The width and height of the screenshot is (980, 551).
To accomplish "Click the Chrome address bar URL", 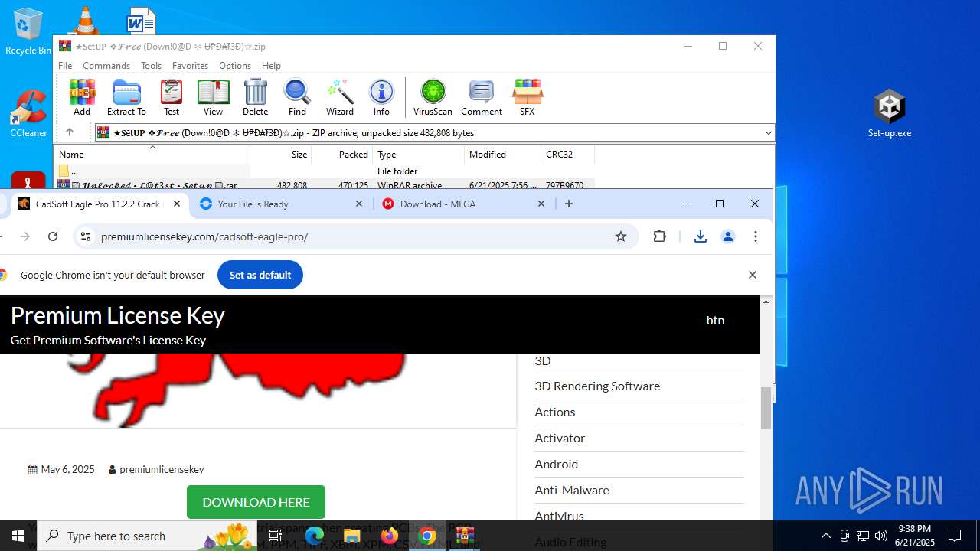I will [x=204, y=236].
